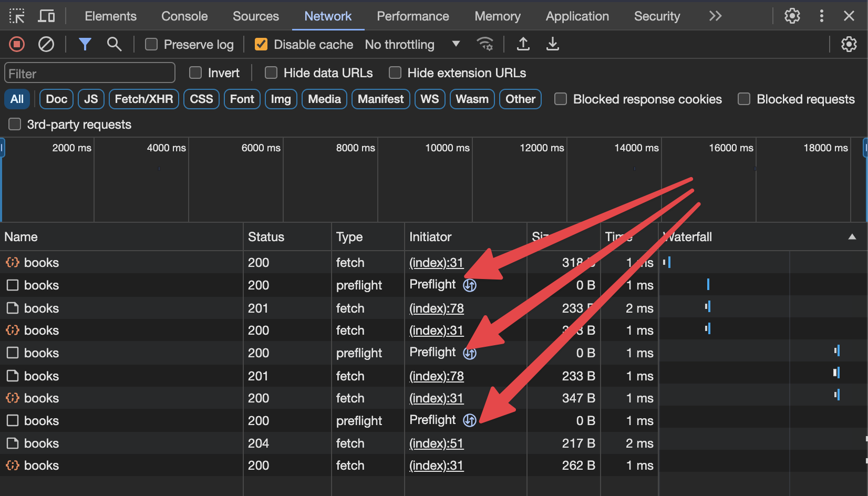
Task: Check the Hide data URLs option
Action: coord(271,73)
